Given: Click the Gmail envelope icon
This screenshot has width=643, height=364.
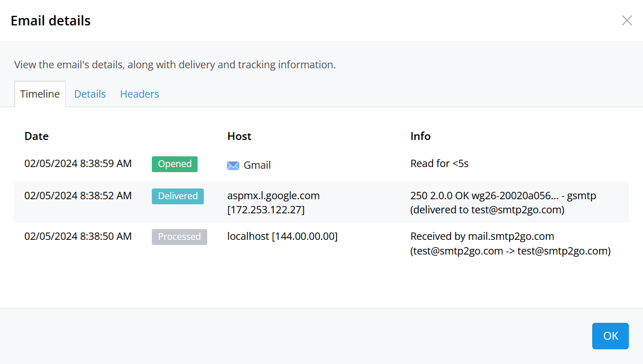Looking at the screenshot, I should pos(233,165).
